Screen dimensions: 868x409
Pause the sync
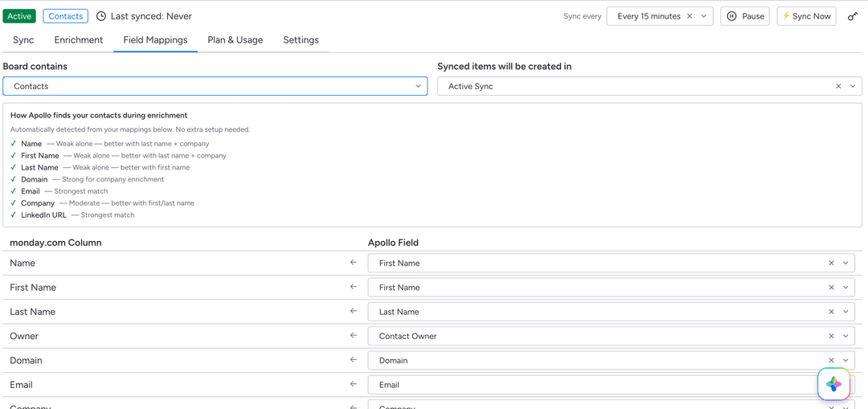(746, 17)
